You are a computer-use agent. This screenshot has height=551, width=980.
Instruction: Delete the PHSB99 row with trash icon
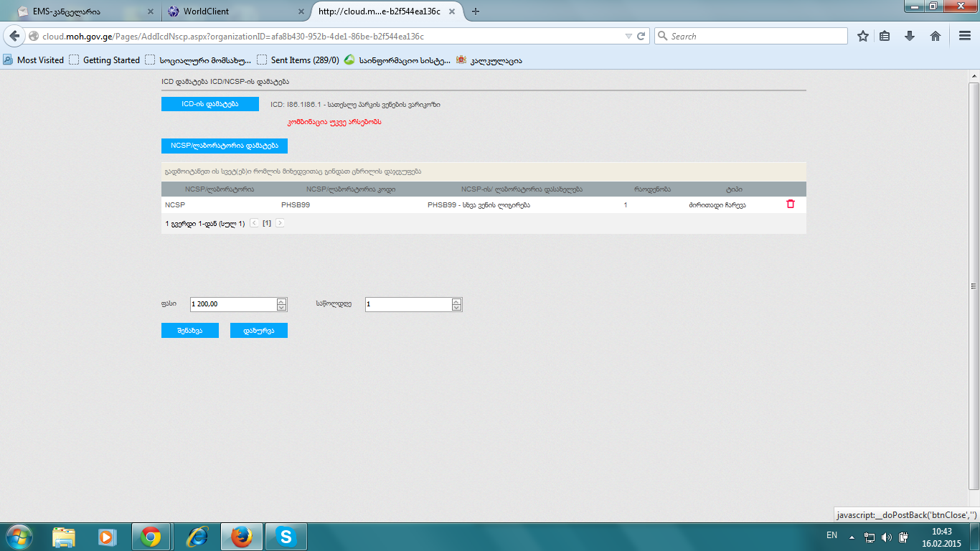point(791,204)
